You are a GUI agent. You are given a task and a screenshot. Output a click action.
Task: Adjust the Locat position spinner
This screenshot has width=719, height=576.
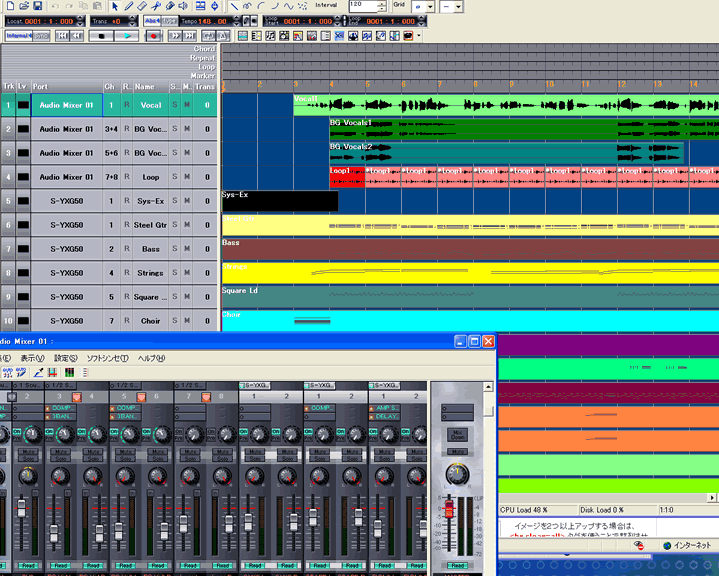click(81, 21)
